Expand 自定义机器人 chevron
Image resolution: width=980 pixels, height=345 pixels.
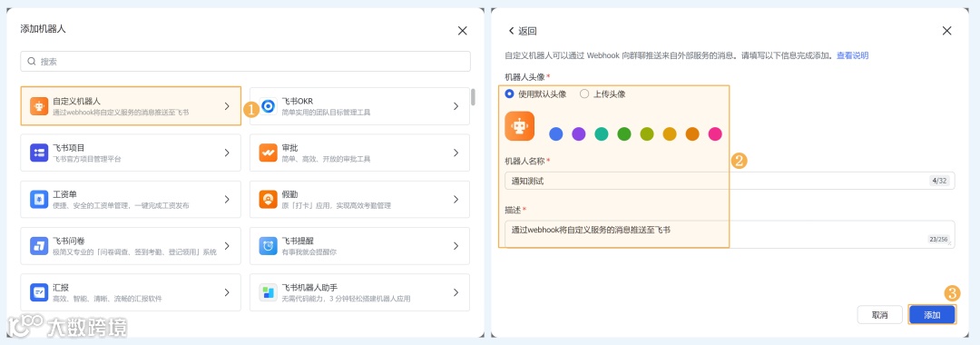pos(227,106)
